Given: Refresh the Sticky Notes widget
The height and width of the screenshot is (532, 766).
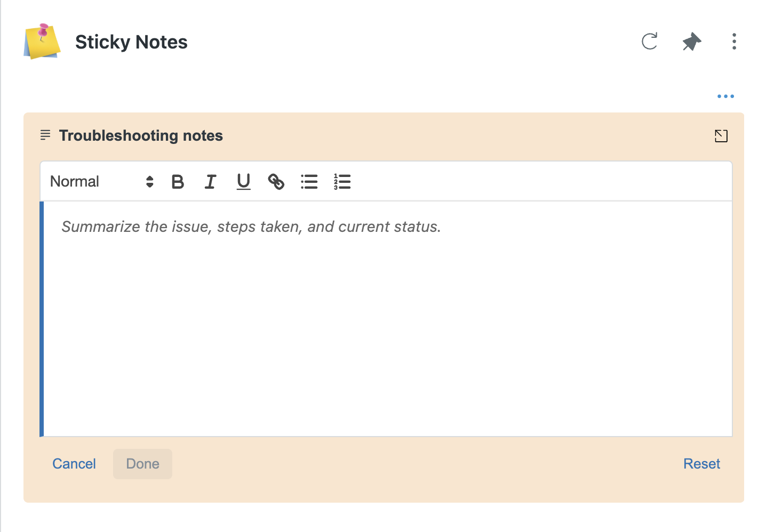Looking at the screenshot, I should coord(649,42).
